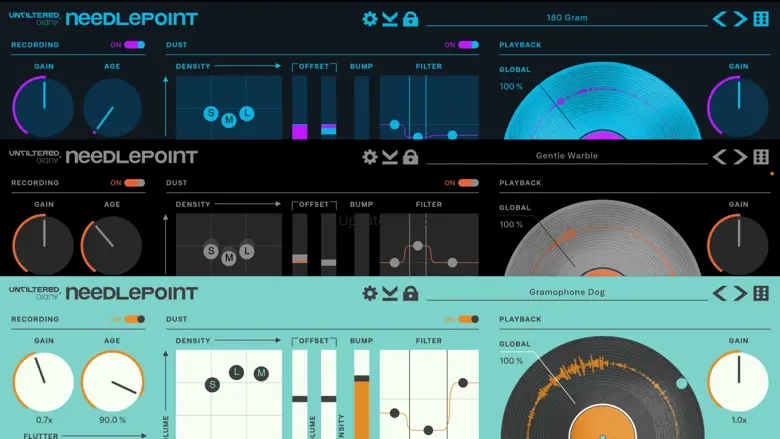The width and height of the screenshot is (780, 439).
Task: Click middle filter peak node in black panel
Action: [418, 246]
